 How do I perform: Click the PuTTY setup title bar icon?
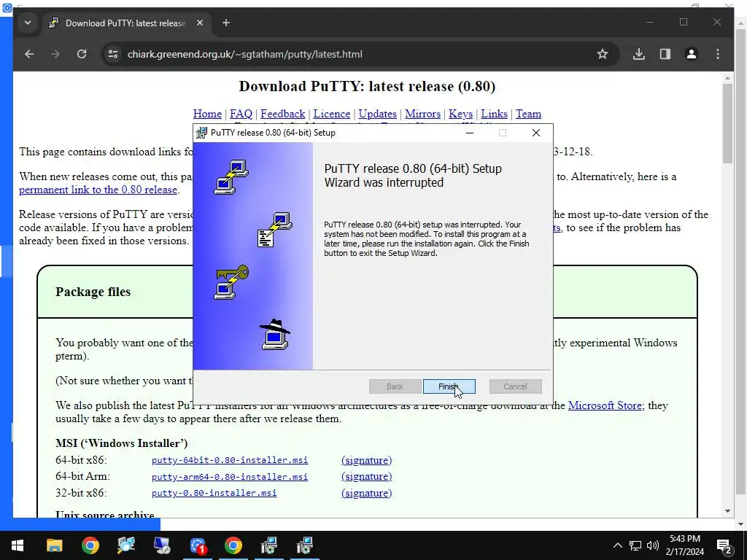[202, 133]
